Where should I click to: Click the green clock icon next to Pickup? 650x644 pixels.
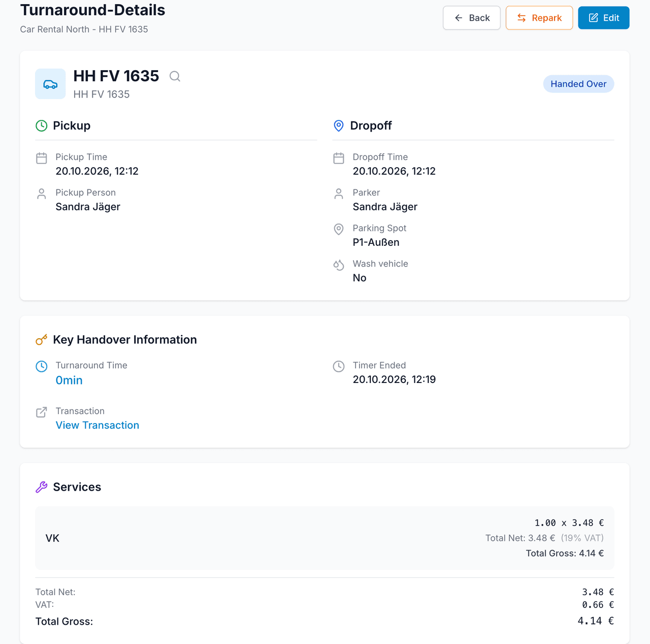click(x=42, y=125)
